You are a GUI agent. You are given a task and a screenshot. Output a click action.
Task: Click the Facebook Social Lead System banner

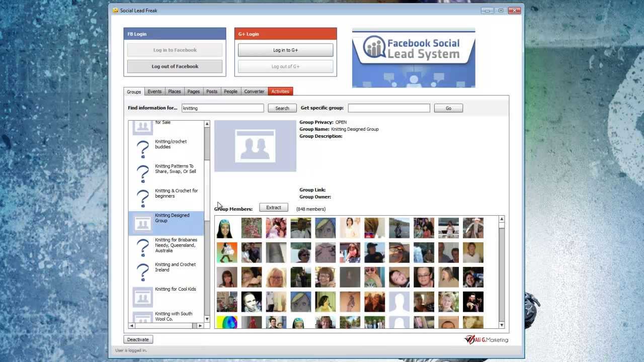(414, 58)
